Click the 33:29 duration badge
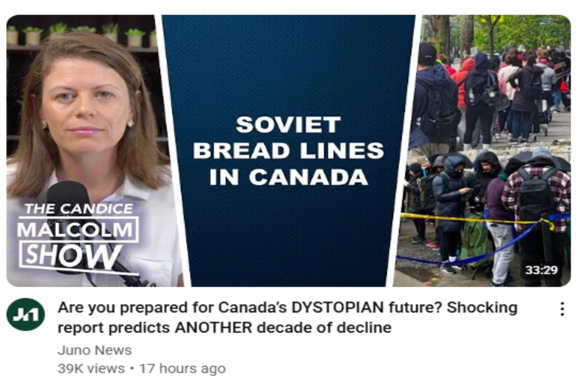588x385 pixels. coord(541,269)
